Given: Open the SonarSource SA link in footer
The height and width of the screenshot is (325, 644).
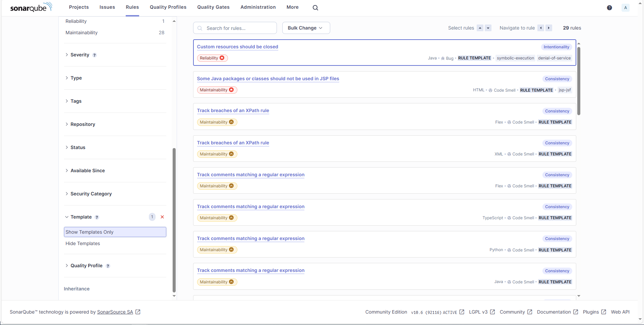Looking at the screenshot, I should [115, 312].
